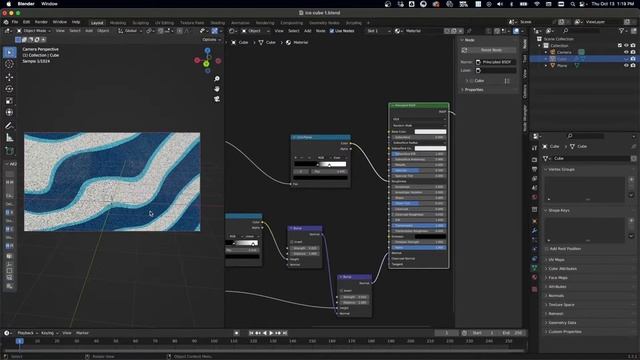Open the Slot 1 material slot dropdown

378,31
